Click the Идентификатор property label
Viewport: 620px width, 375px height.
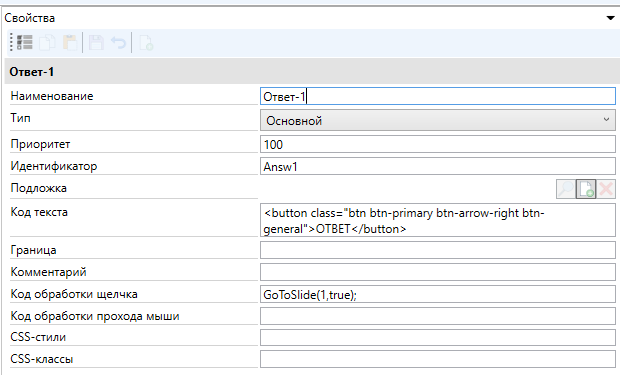coord(54,166)
